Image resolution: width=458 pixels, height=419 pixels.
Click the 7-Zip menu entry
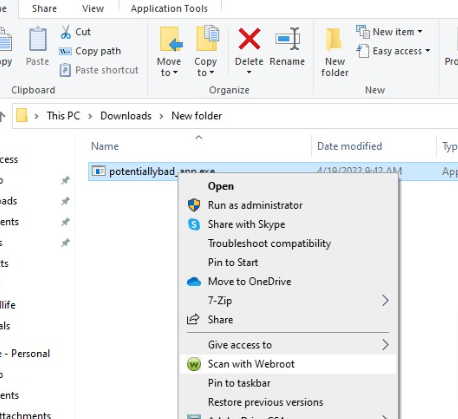pyautogui.click(x=288, y=301)
